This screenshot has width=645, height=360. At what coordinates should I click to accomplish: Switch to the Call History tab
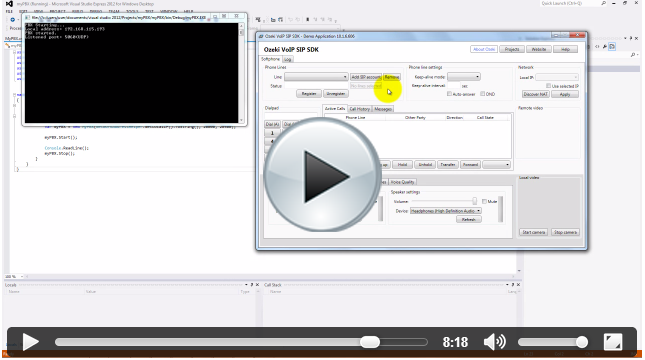[360, 109]
